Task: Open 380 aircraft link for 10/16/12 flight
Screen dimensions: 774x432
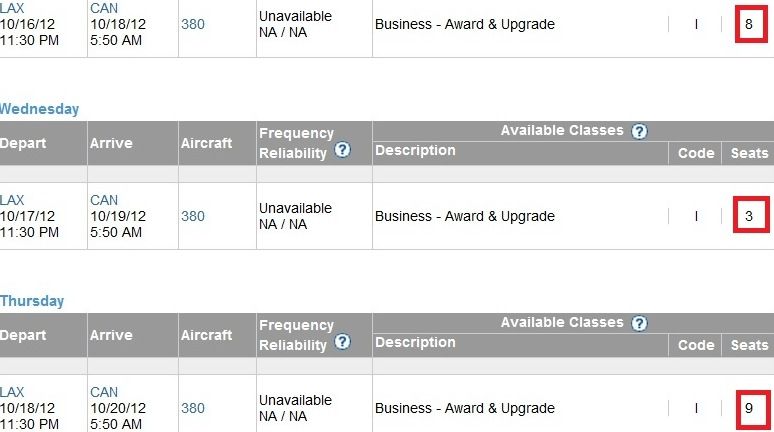Action: 193,24
